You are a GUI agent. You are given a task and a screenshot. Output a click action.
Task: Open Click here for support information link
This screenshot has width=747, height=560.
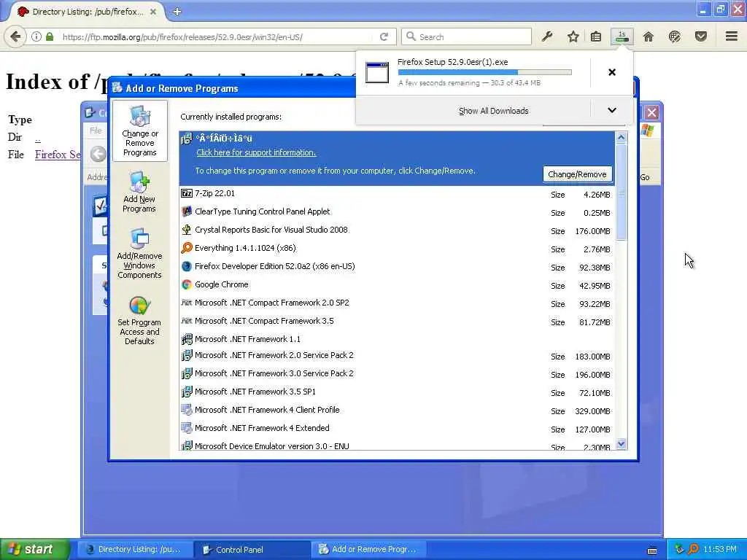256,153
